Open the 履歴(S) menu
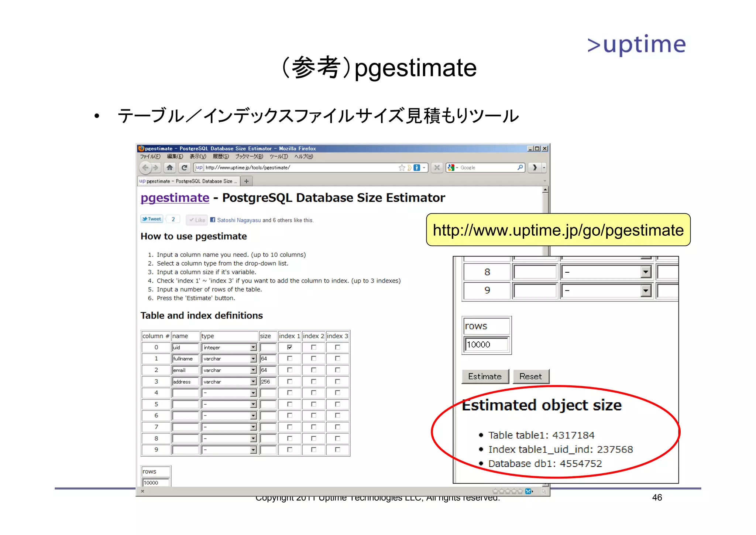756x535 pixels. click(221, 157)
